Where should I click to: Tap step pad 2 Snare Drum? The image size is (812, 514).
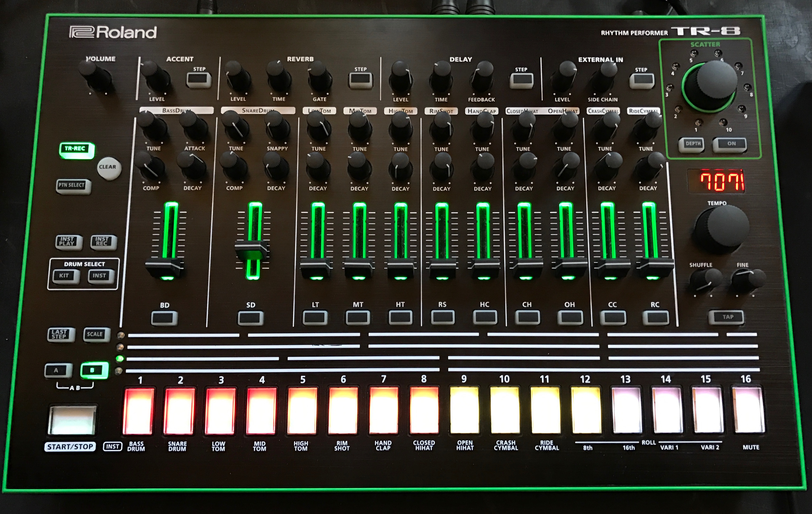pyautogui.click(x=179, y=411)
